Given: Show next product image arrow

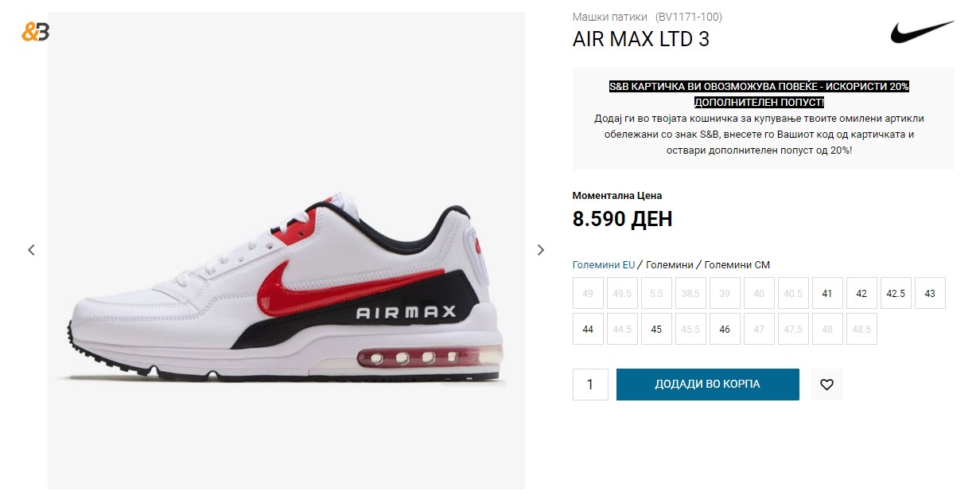Looking at the screenshot, I should click(x=541, y=250).
